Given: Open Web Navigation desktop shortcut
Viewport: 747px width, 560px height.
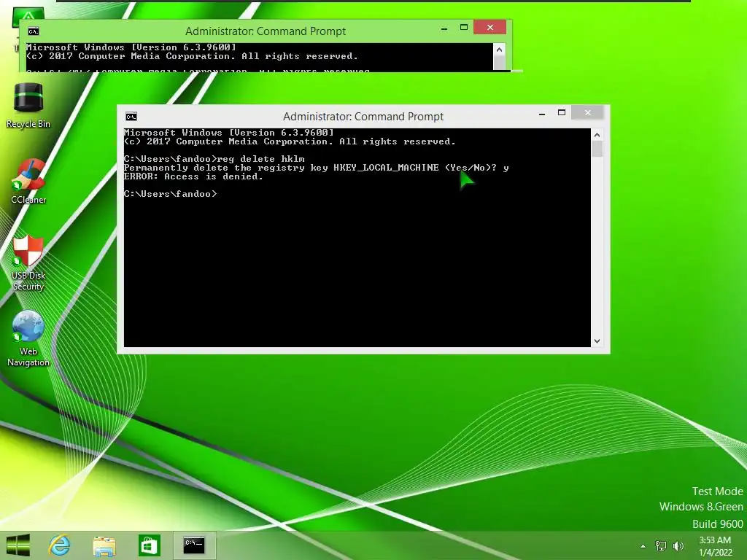Looking at the screenshot, I should (x=28, y=338).
